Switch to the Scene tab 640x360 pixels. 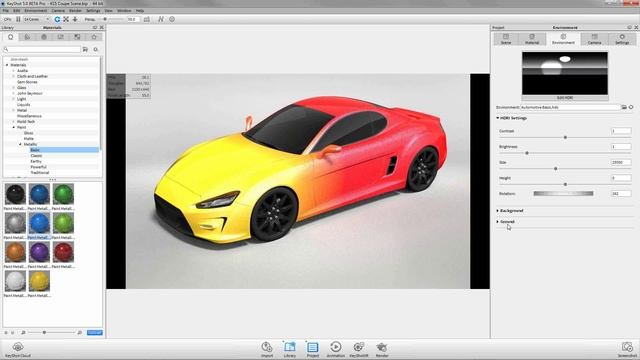click(506, 39)
